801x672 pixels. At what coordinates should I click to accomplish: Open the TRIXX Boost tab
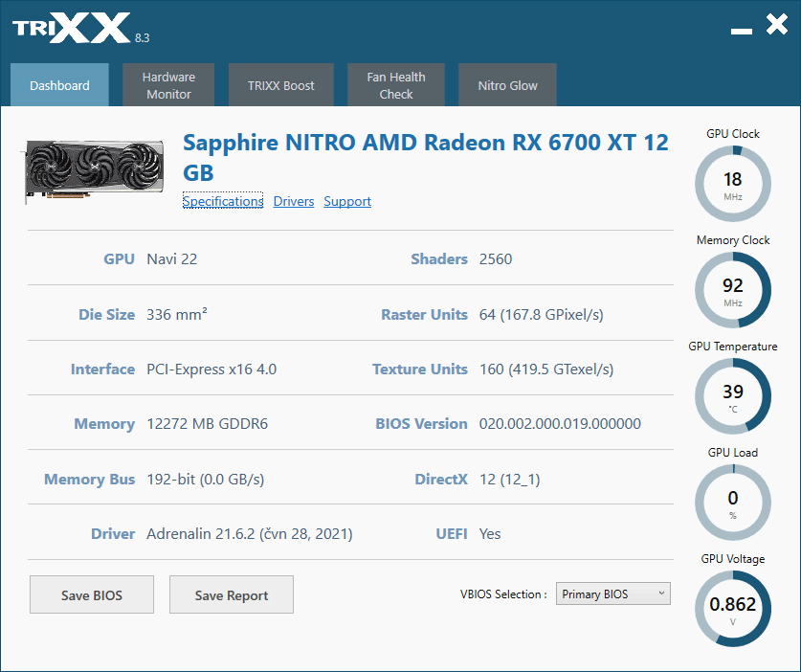[x=280, y=84]
